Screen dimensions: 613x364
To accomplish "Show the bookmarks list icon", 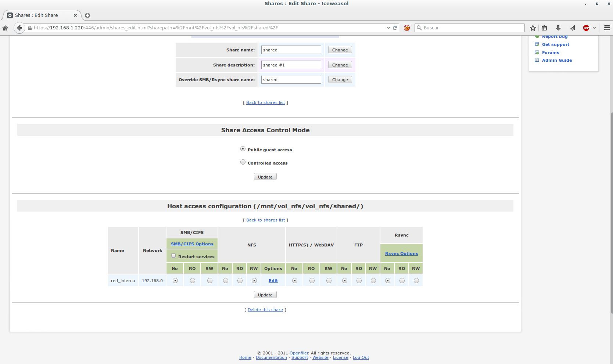I will (x=544, y=28).
